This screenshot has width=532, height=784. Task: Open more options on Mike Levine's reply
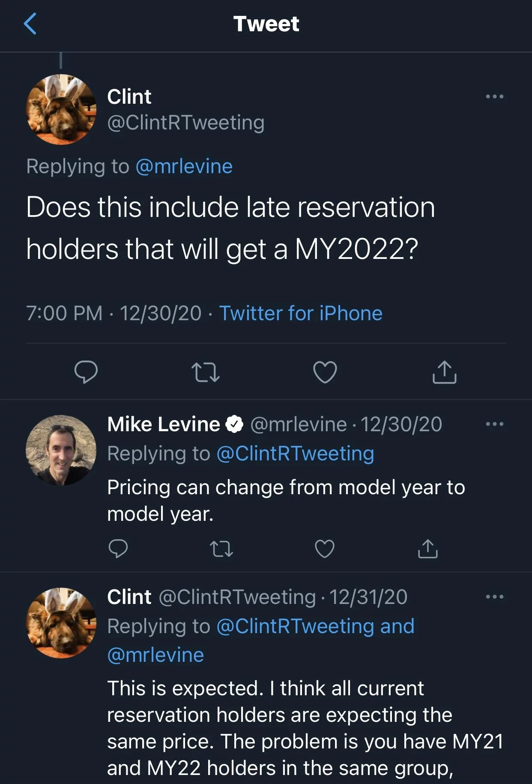pos(495,424)
